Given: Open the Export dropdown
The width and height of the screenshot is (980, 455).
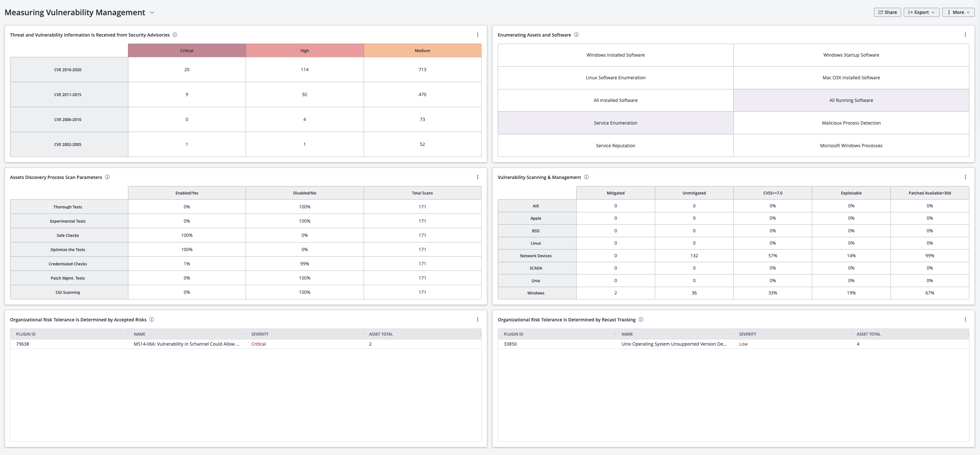Looking at the screenshot, I should pyautogui.click(x=921, y=12).
